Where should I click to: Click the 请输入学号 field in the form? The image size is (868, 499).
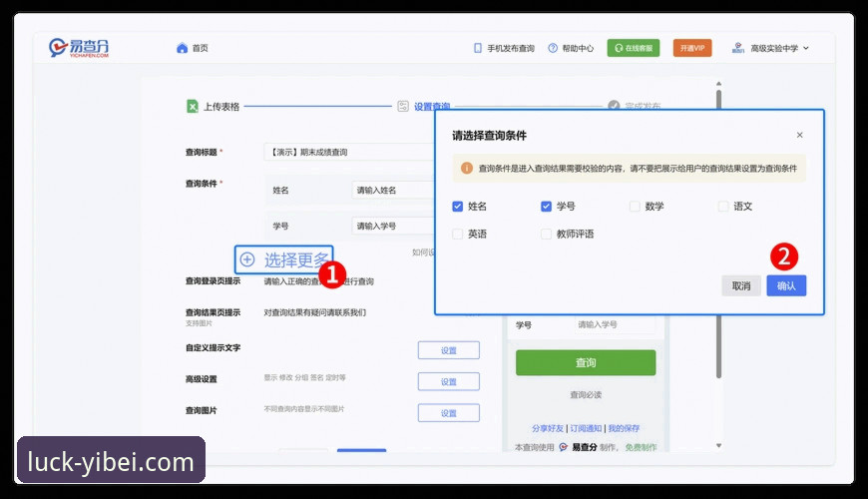pyautogui.click(x=393, y=226)
